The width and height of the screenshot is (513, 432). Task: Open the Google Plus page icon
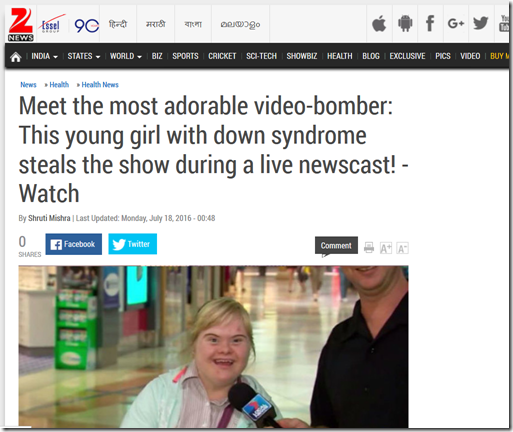tap(456, 23)
